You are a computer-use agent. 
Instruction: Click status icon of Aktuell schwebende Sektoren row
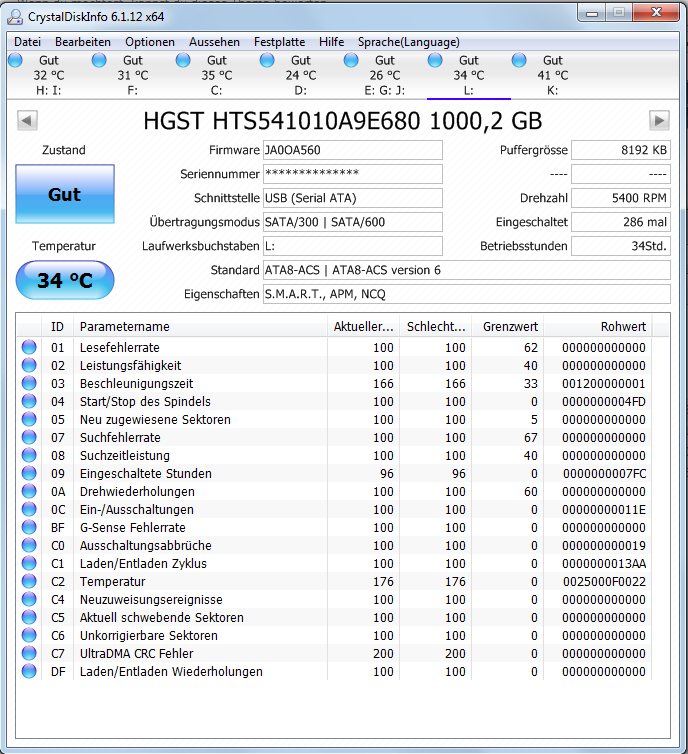(x=29, y=617)
